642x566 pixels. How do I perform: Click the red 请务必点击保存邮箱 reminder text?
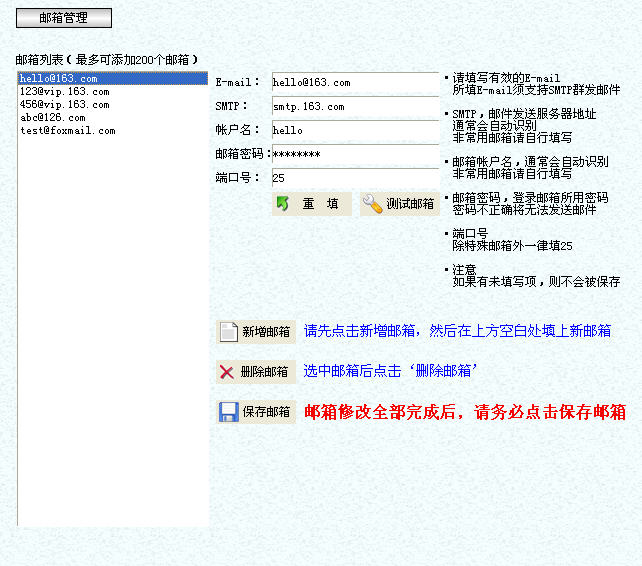pos(550,412)
